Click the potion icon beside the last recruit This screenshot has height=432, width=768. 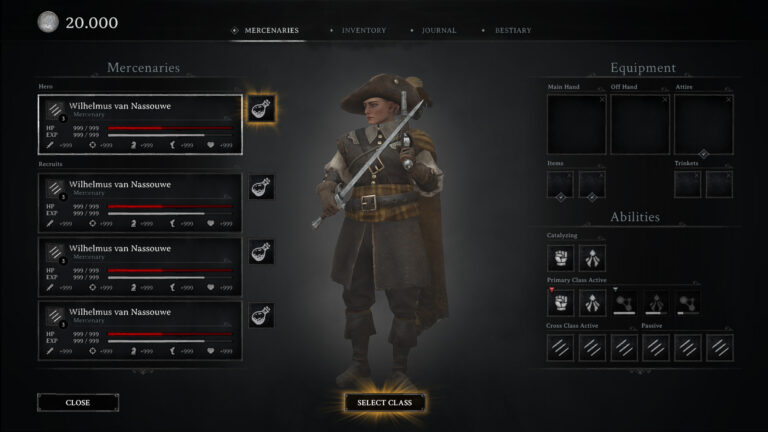pos(261,315)
